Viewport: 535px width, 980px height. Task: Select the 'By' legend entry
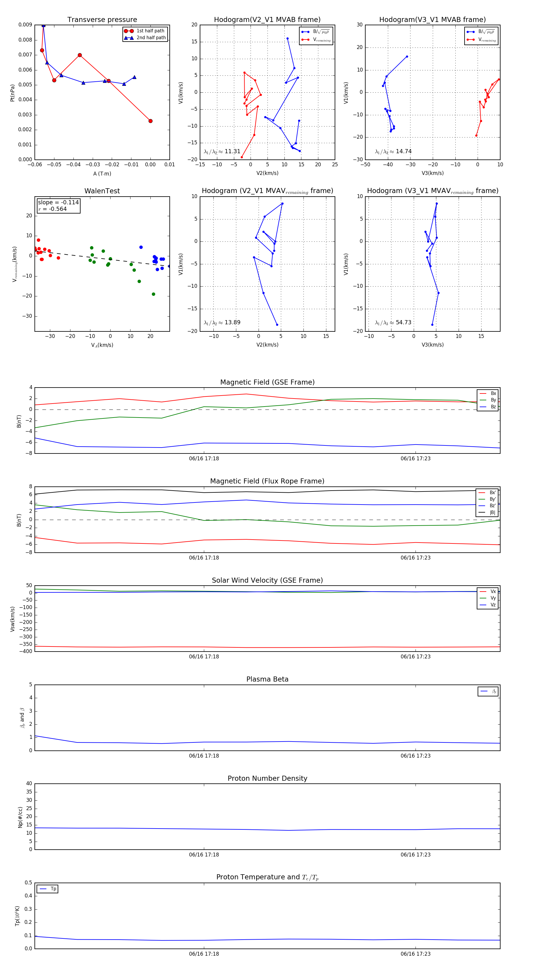(x=488, y=400)
